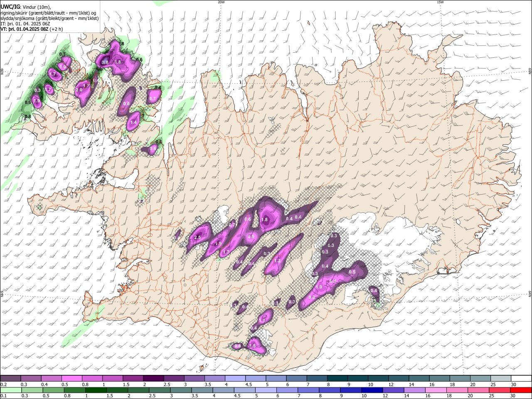Click the bright pink 0.5 swatch, upper scale
532x399 pixels.
pos(71,379)
